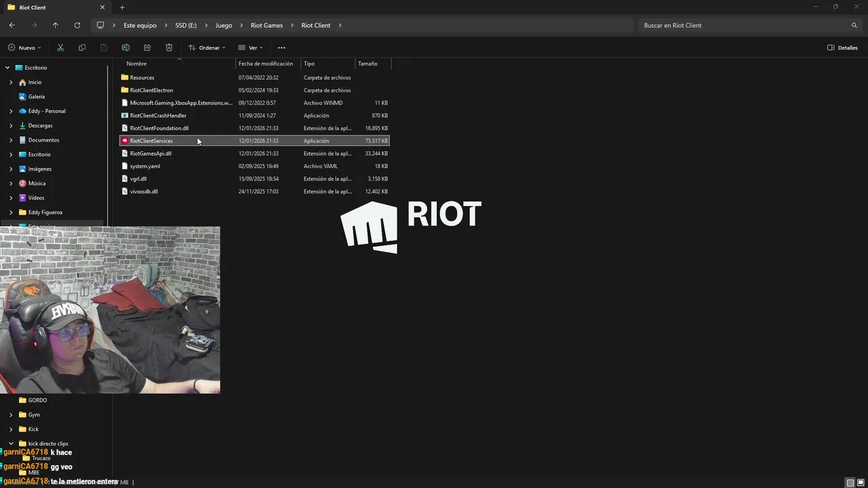Toggle the Detalles pane button
Image resolution: width=868 pixels, height=488 pixels.
coord(842,47)
